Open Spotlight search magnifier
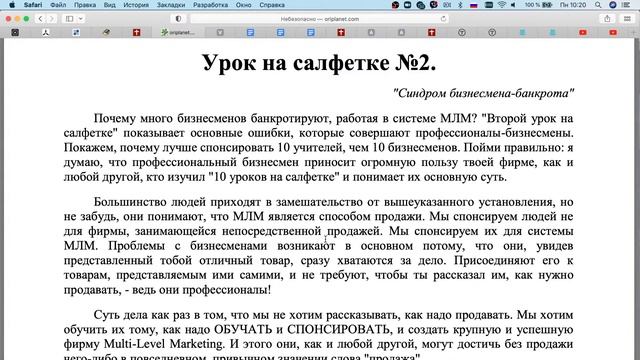 tap(598, 5)
